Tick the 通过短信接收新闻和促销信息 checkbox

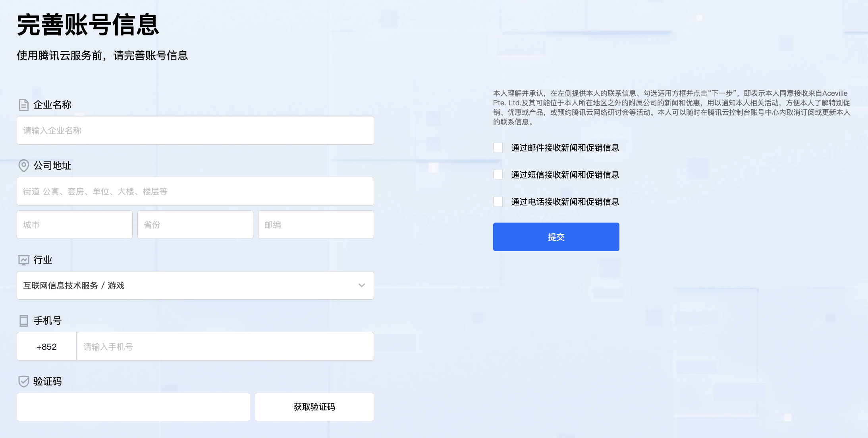click(x=498, y=175)
